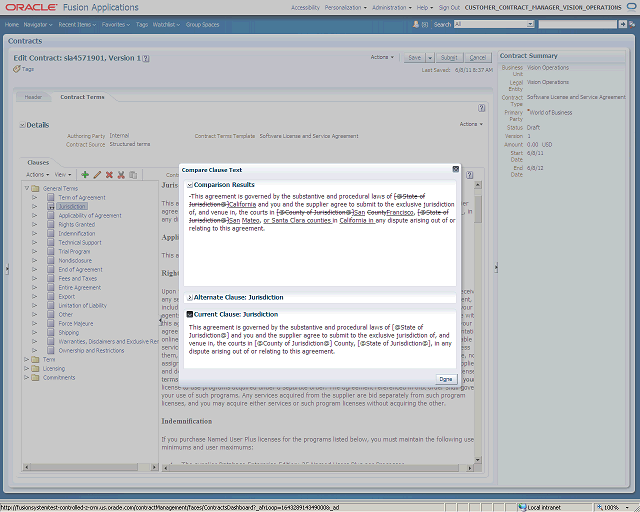Click the paste clause icon
Image resolution: width=640 pixels, height=512 pixels.
[133, 175]
